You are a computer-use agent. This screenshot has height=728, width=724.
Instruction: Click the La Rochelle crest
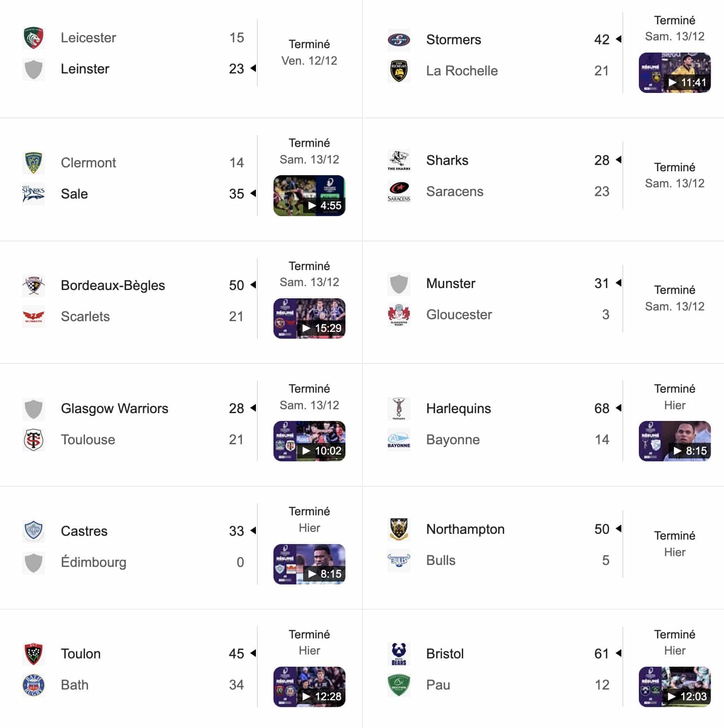(398, 71)
